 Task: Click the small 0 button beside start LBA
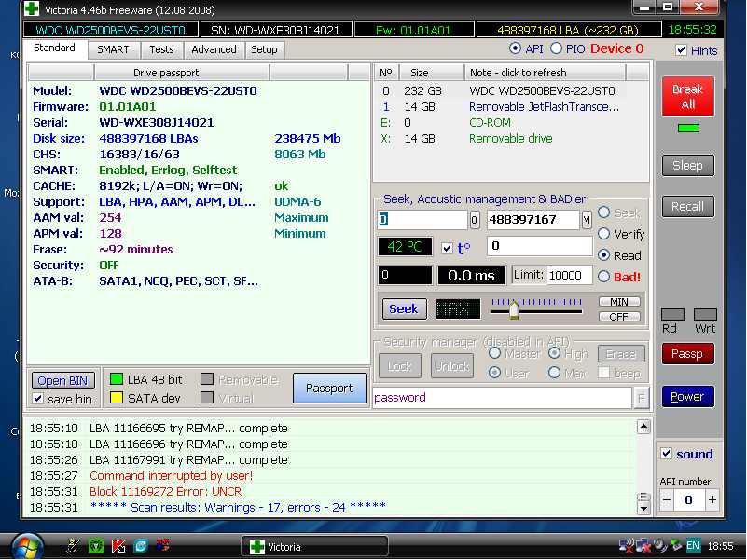coord(475,220)
